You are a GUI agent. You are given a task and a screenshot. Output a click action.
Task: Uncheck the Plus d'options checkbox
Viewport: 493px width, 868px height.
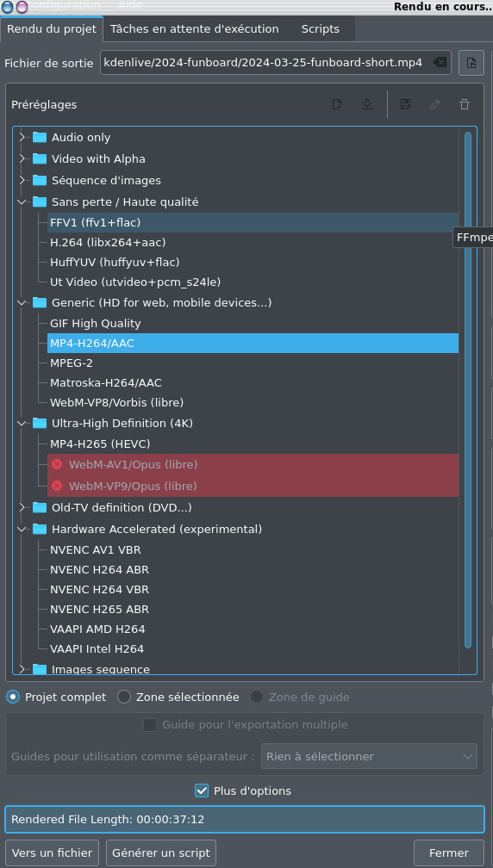point(202,790)
